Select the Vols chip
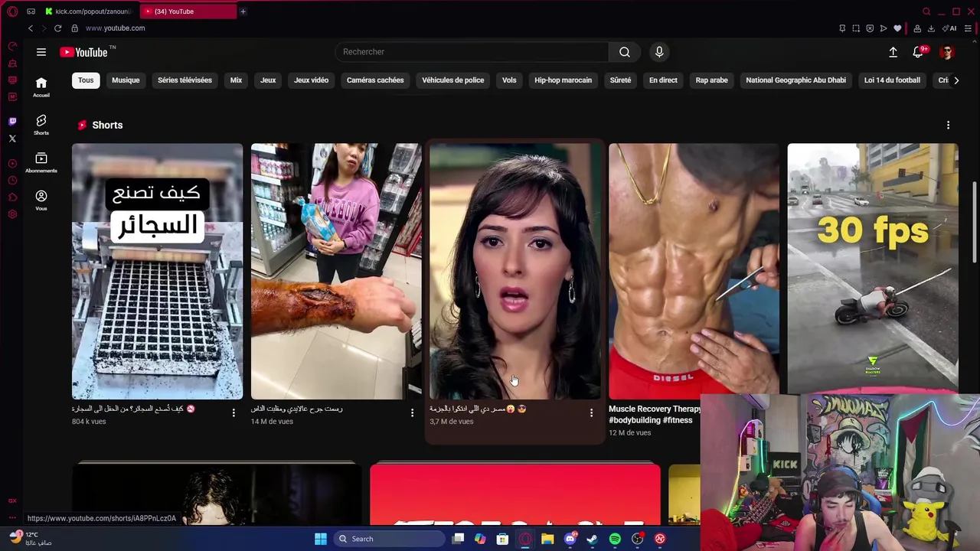Image resolution: width=980 pixels, height=551 pixels. click(x=509, y=80)
